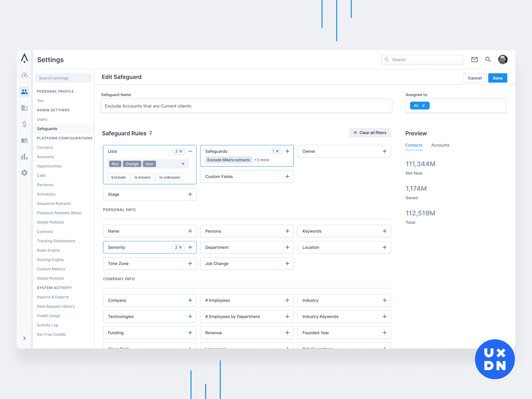Click the Safeguard Name input field
The height and width of the screenshot is (399, 532).
246,106
